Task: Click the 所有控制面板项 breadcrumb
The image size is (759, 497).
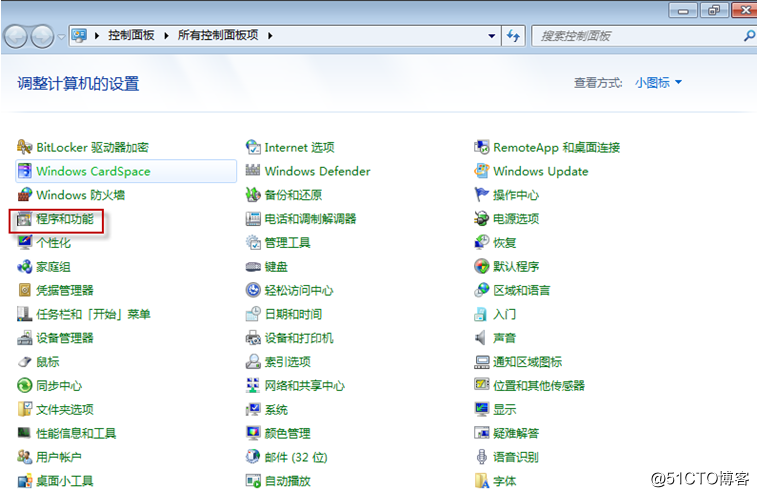Action: click(218, 35)
